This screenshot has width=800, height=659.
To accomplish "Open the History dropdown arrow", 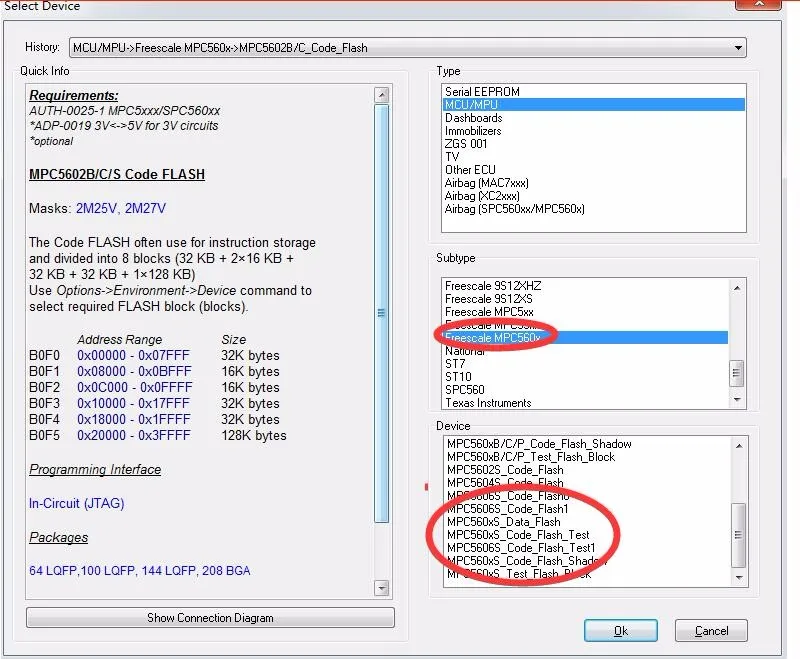I will (x=738, y=48).
